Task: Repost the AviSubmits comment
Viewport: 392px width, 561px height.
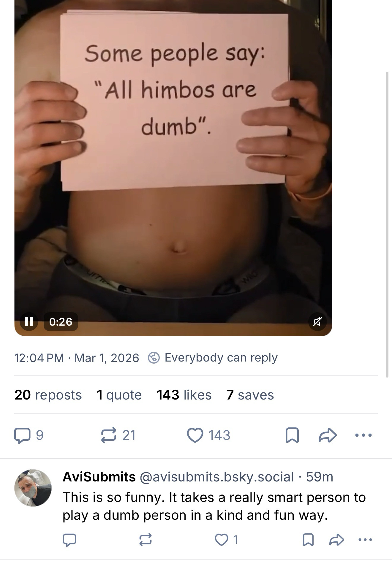Action: click(x=146, y=540)
